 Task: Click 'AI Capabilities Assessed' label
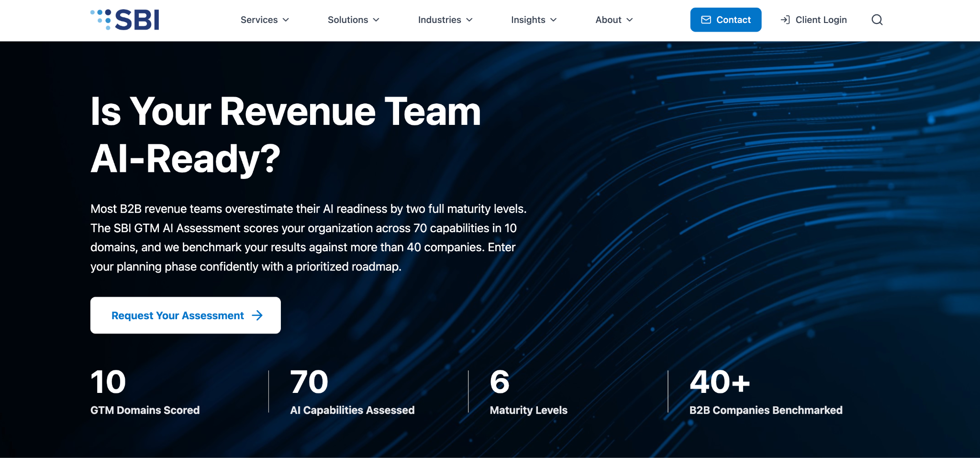pos(352,410)
